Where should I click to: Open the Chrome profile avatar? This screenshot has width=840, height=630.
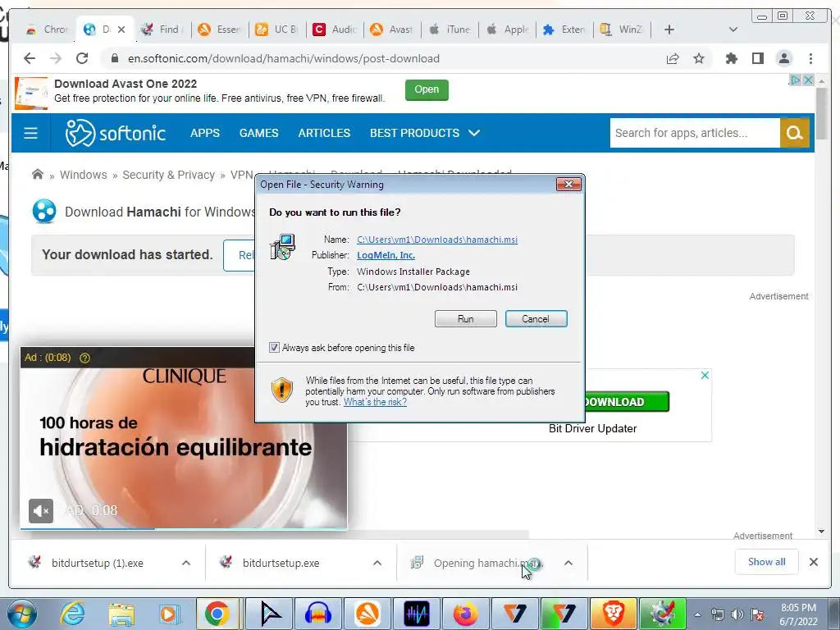784,58
